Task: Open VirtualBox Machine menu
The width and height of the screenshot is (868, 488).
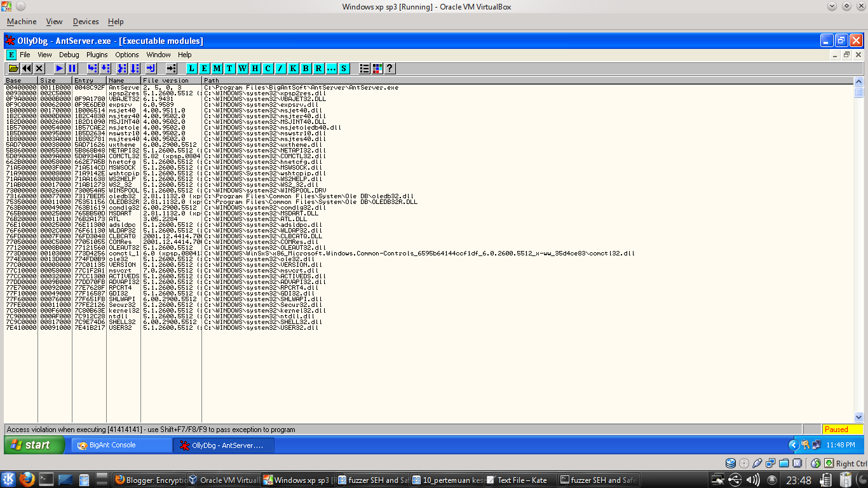Action: point(22,22)
